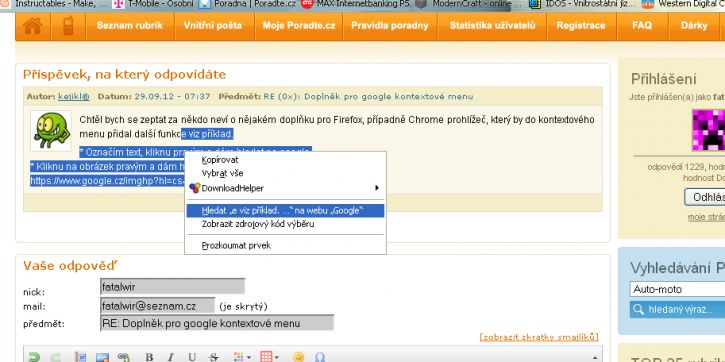Click the mail field fatalwir@seznam.cz

tap(158, 306)
